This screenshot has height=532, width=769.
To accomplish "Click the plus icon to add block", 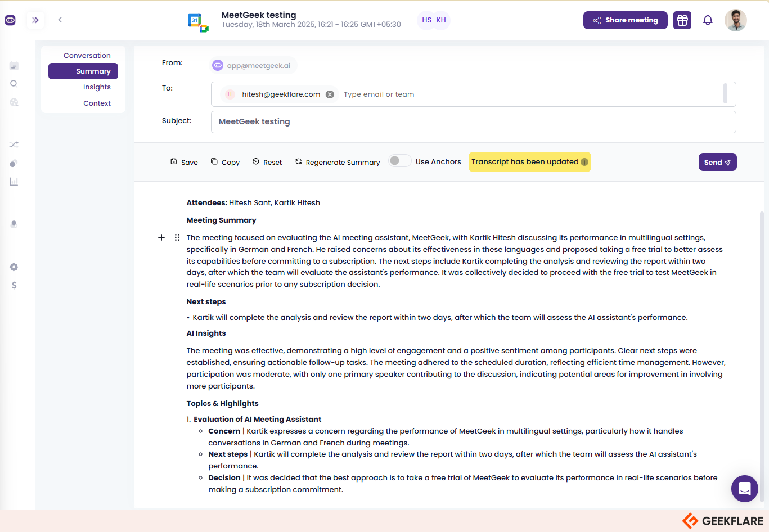I will pyautogui.click(x=161, y=237).
